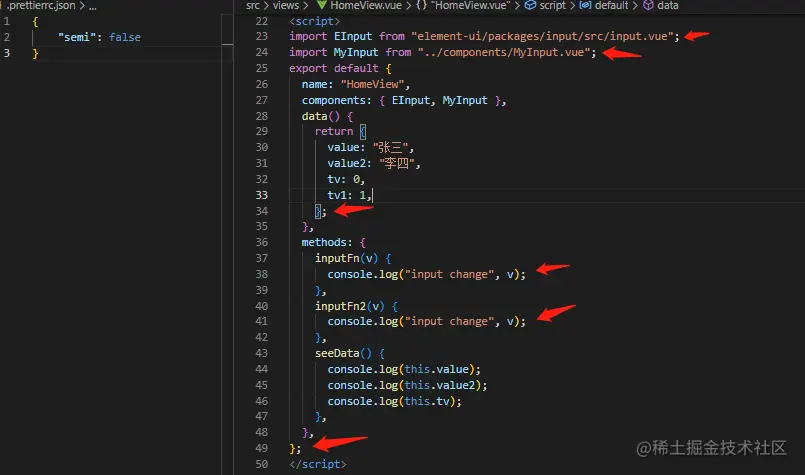The width and height of the screenshot is (805, 475).
Task: Click EInput on import line 23
Action: click(353, 36)
